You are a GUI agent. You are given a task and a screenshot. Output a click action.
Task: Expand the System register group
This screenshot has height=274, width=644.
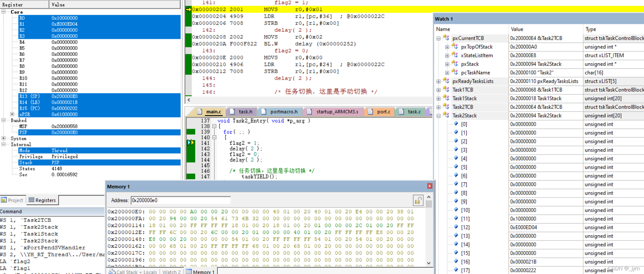tap(4, 138)
